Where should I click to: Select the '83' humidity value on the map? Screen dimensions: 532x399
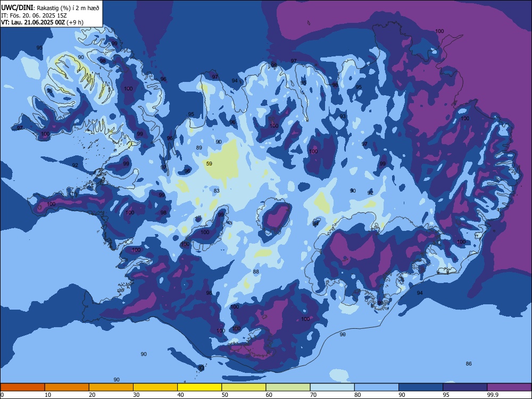(217, 190)
